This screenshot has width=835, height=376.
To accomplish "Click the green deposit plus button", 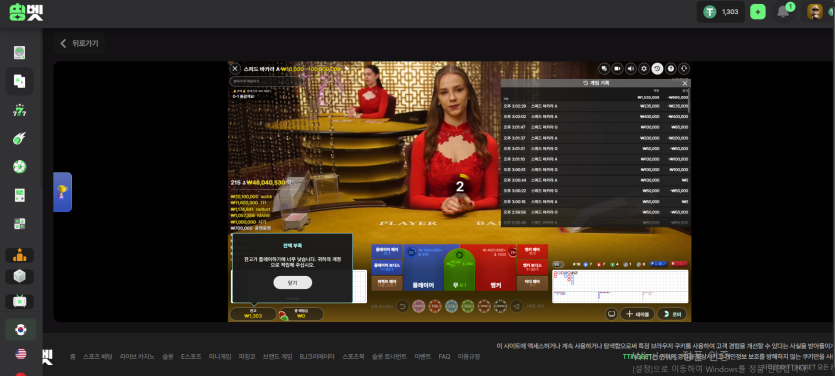I will tap(758, 12).
